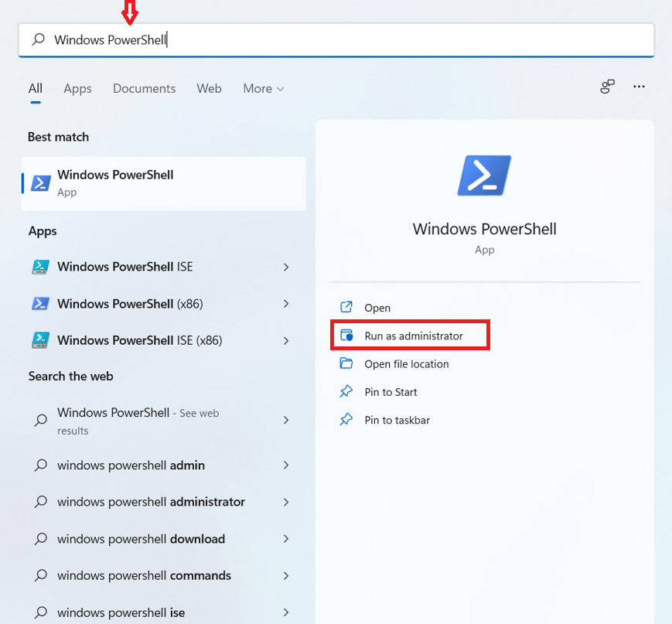Open Windows PowerShell ISE from Apps list

[125, 267]
